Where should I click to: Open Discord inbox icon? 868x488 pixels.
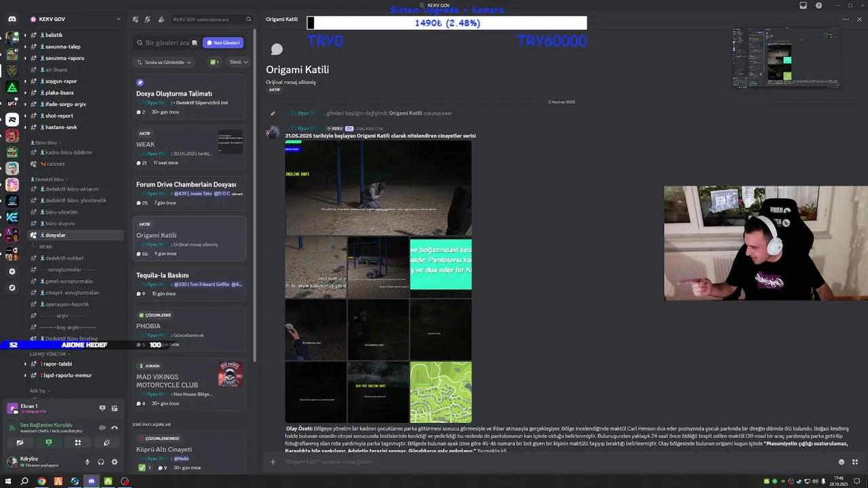804,5
